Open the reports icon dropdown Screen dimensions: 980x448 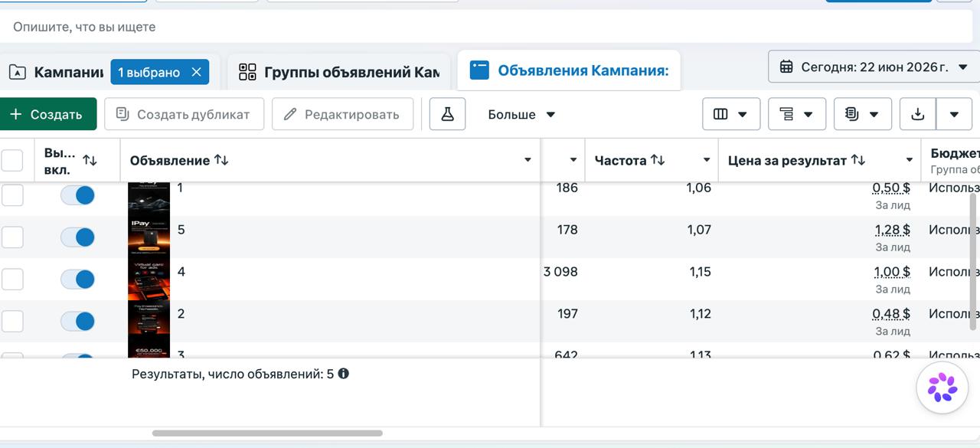(x=862, y=114)
